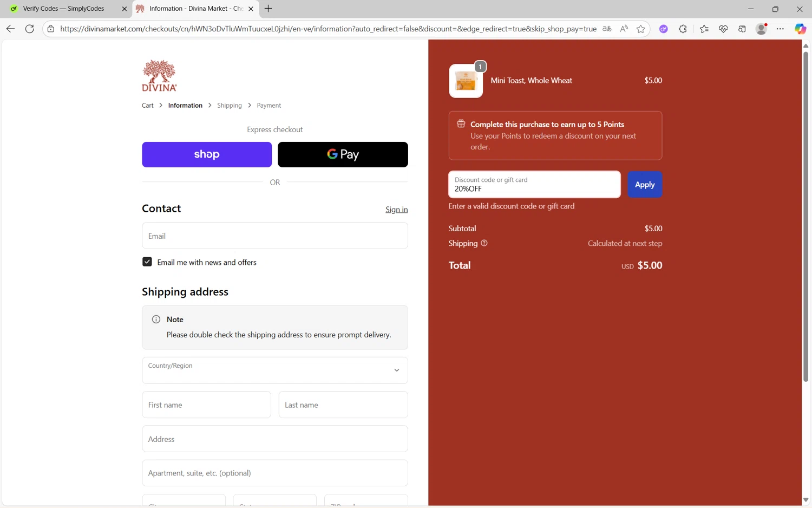Go back to previous page
812x508 pixels.
[10, 29]
